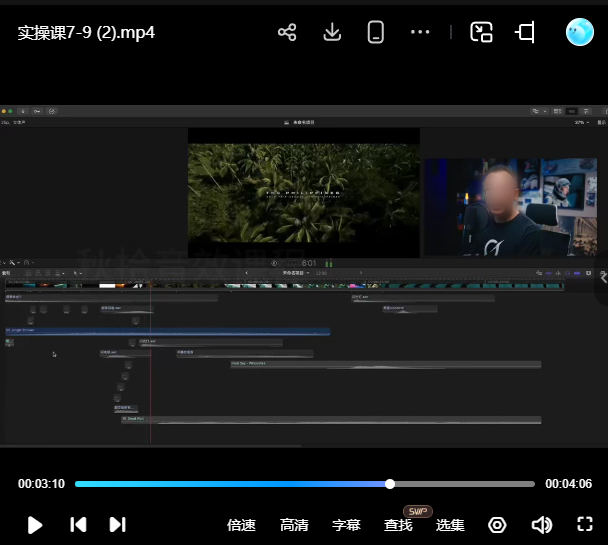This screenshot has width=608, height=545.
Task: Click the video frame showing the jungle preview
Action: coord(304,193)
